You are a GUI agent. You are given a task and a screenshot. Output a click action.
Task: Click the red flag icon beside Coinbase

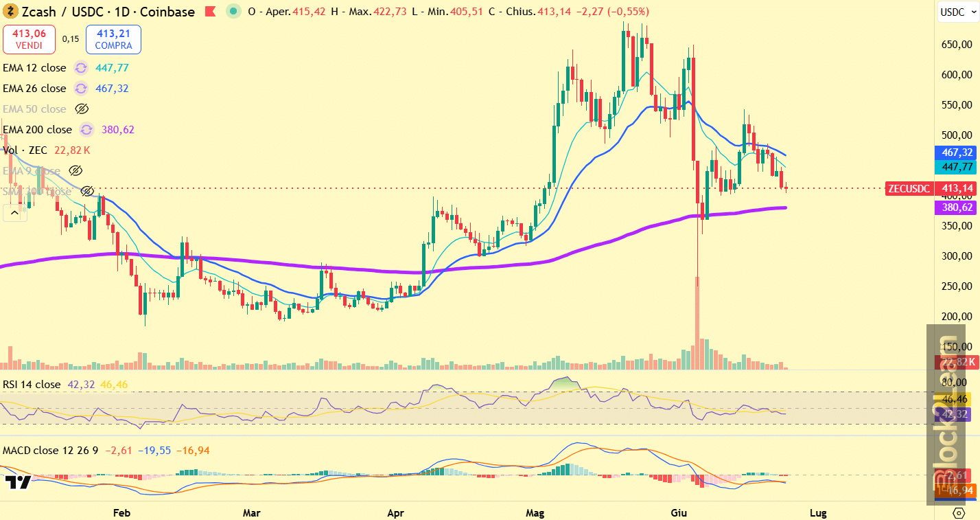pos(212,12)
